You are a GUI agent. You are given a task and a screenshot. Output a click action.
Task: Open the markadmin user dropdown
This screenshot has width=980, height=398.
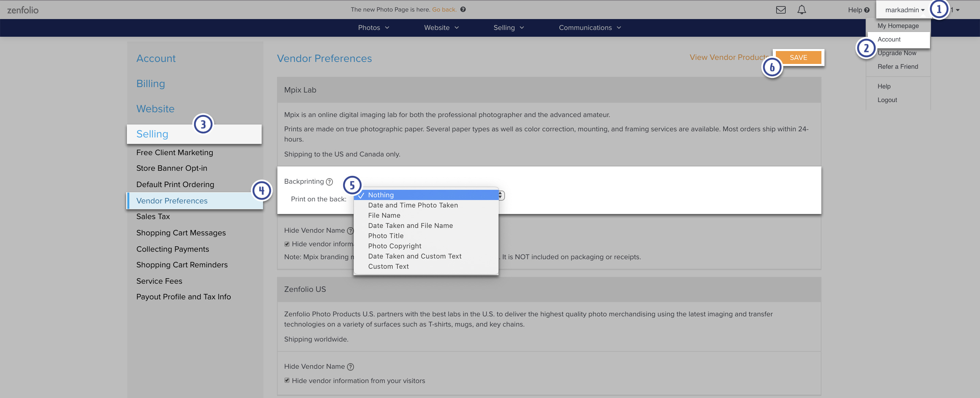click(905, 10)
